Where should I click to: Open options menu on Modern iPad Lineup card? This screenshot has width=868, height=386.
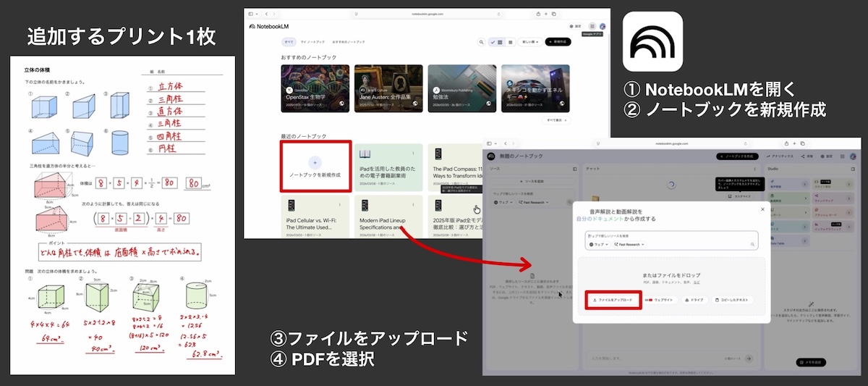point(413,205)
